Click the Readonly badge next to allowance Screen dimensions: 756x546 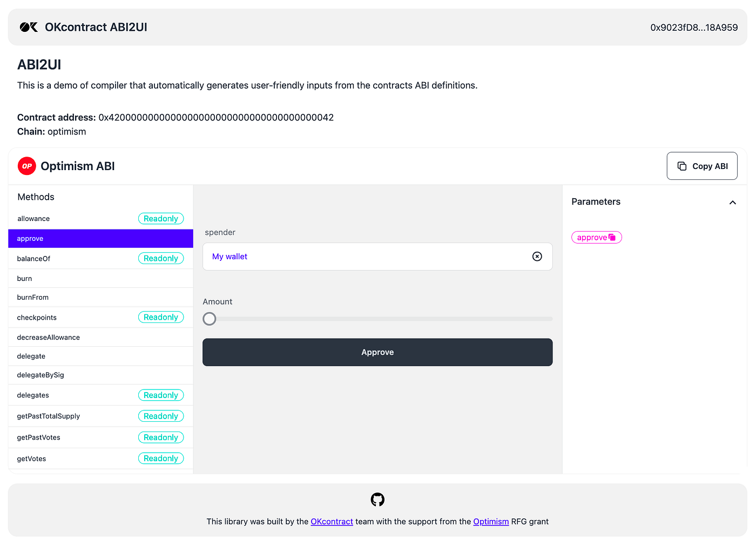point(161,219)
